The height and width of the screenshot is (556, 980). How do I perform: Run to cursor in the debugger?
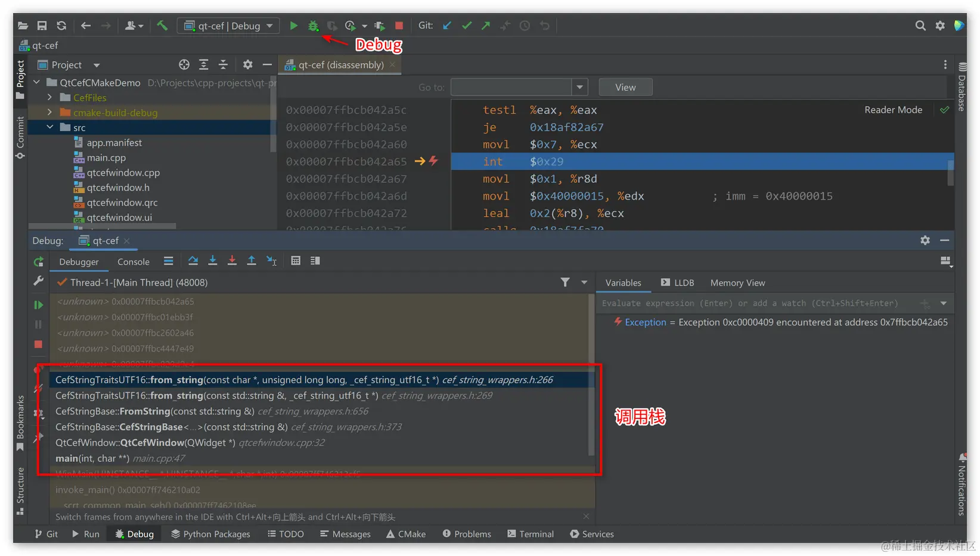coord(271,260)
